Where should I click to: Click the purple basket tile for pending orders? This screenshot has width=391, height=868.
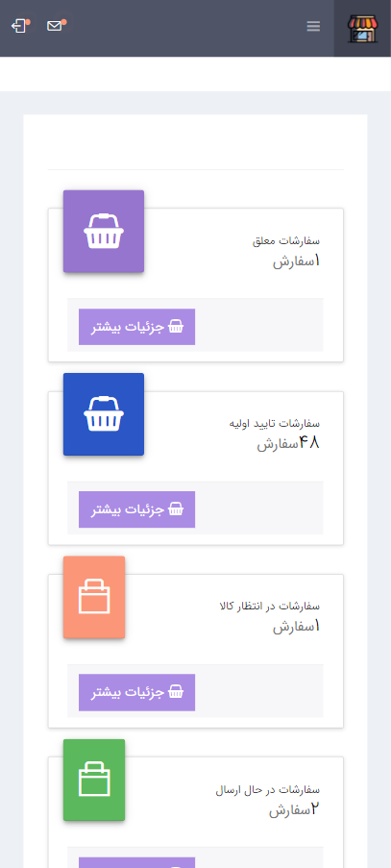(x=104, y=232)
